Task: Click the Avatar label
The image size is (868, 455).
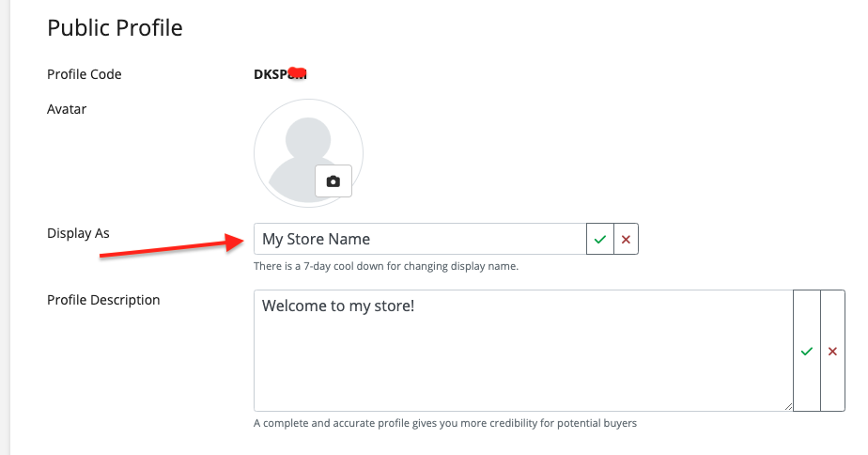Action: pyautogui.click(x=67, y=109)
